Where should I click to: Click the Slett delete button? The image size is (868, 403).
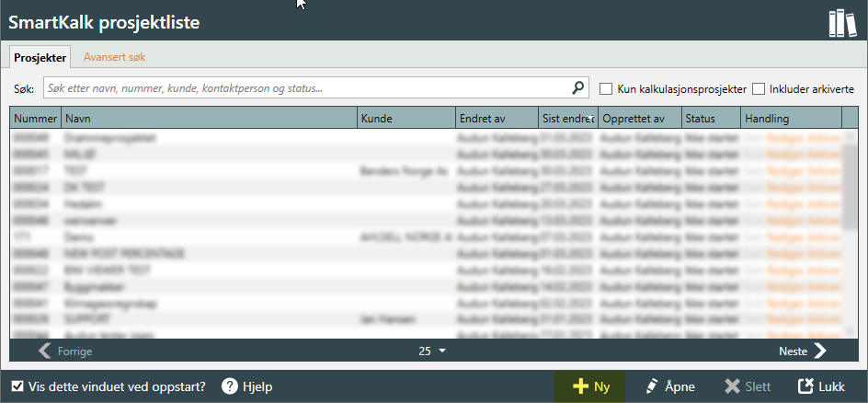[748, 386]
